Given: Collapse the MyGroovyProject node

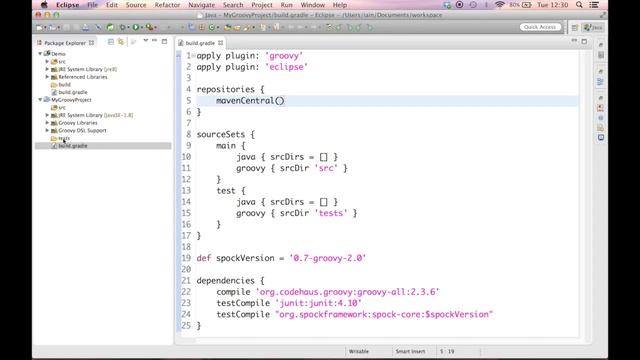Looking at the screenshot, I should (x=40, y=100).
